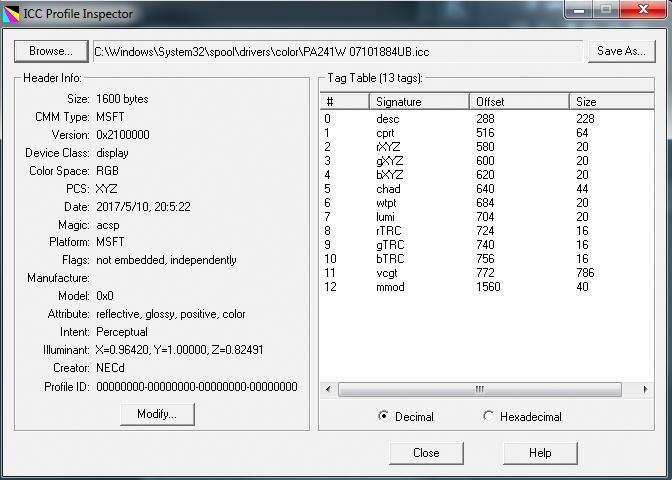Click the Attribute value reflective, glossy, positive, color
Image resolution: width=672 pixels, height=480 pixels.
(171, 314)
